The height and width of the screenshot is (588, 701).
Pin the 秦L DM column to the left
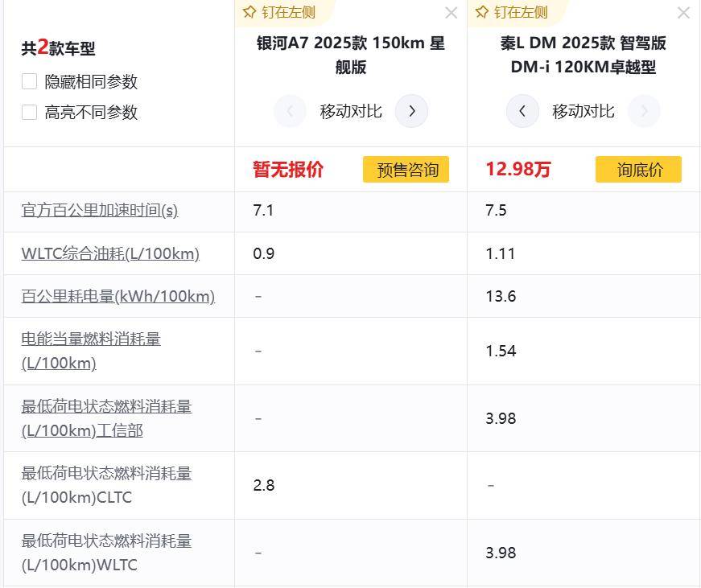pyautogui.click(x=512, y=12)
